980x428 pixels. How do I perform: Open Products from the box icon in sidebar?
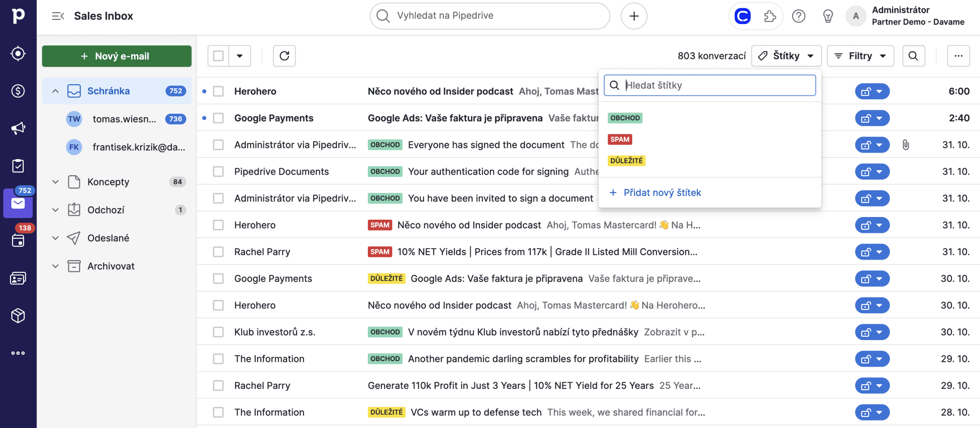(x=18, y=316)
